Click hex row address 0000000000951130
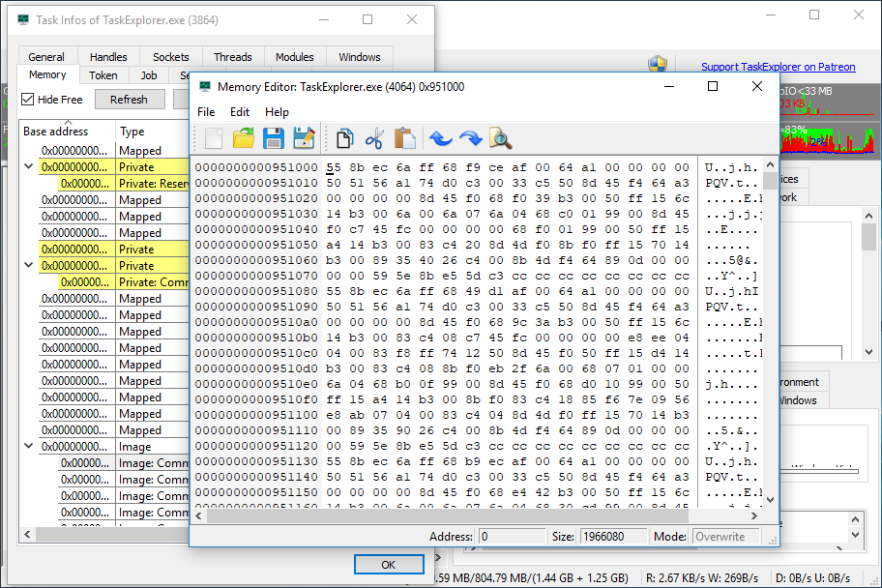 tap(256, 461)
